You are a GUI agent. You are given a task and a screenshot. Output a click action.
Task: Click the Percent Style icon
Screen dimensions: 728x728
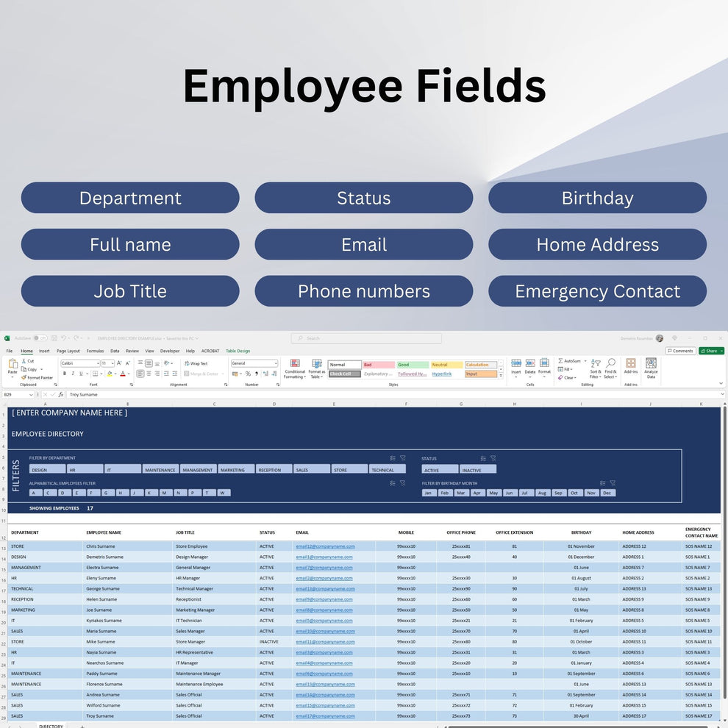[248, 374]
